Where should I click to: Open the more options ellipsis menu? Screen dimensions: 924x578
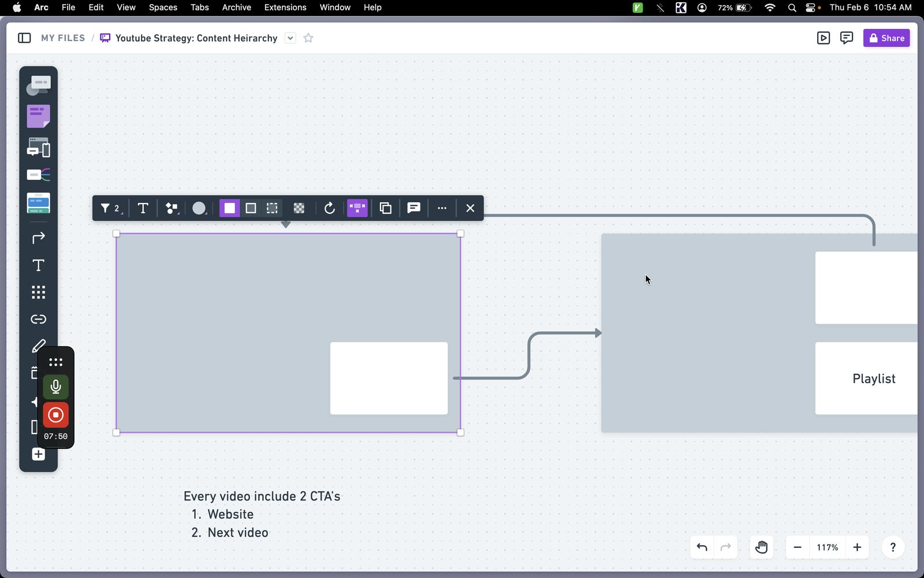click(442, 208)
